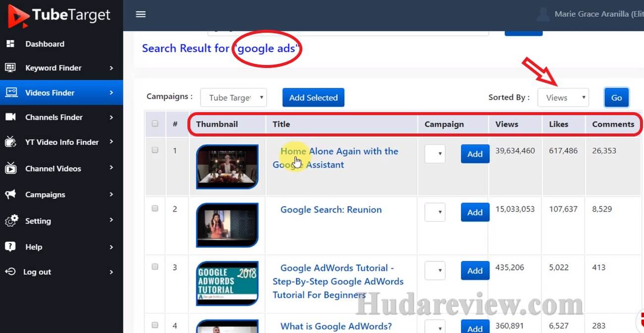Click the Dashboard grid icon
This screenshot has width=644, height=333.
[10, 44]
